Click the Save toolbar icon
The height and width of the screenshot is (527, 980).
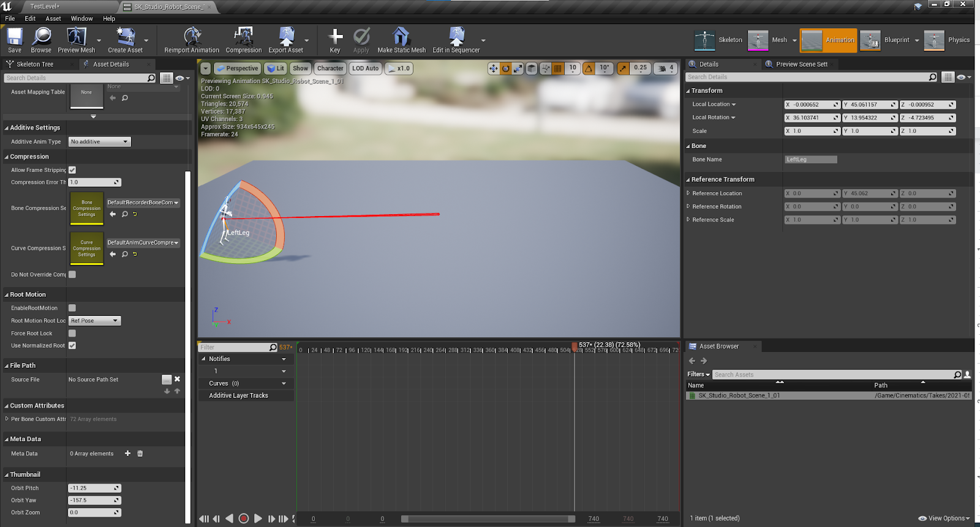tap(15, 38)
